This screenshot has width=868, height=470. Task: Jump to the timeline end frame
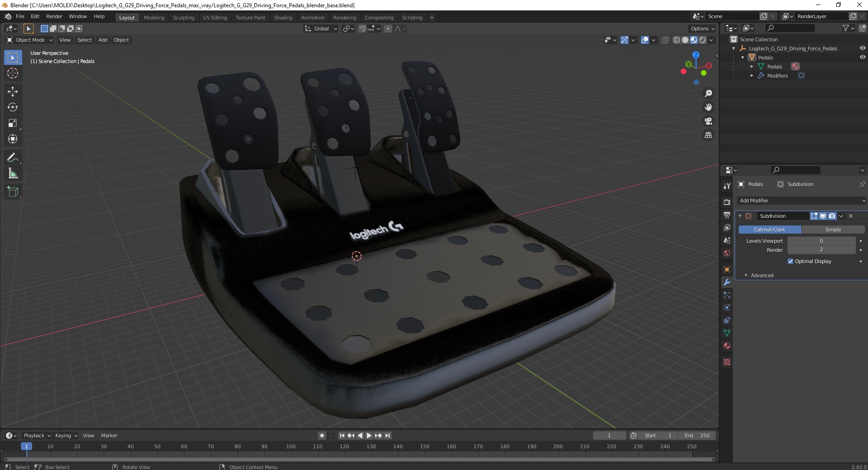point(387,436)
